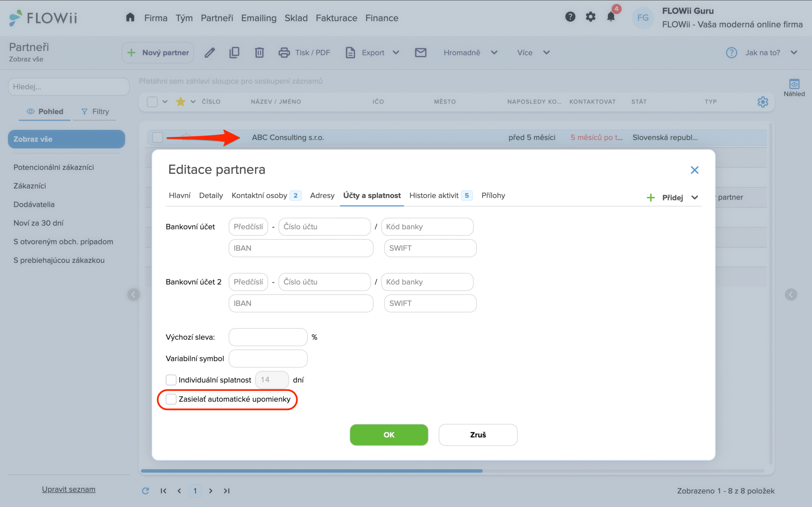
Task: Click the first IBAN input field
Action: click(x=301, y=248)
